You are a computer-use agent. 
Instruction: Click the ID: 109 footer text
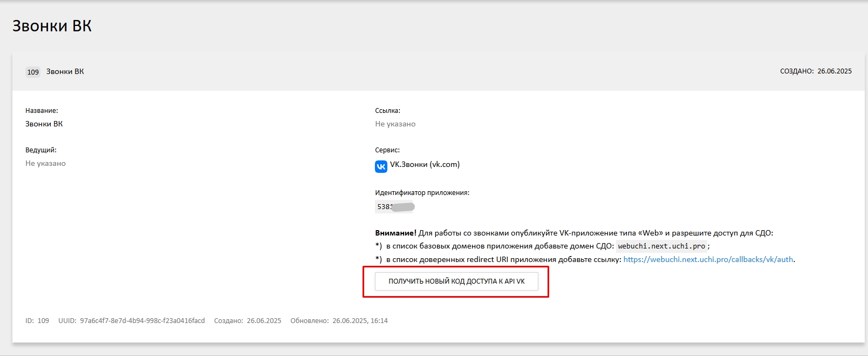37,321
